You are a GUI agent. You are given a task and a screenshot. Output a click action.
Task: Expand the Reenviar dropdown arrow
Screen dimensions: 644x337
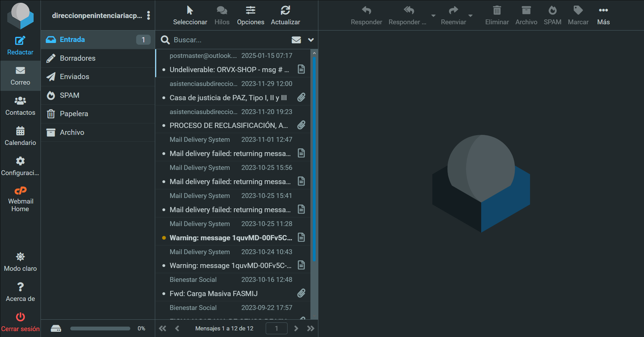[470, 16]
